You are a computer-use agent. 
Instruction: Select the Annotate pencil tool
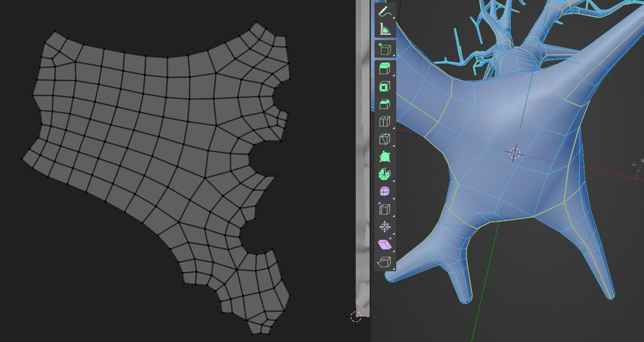tap(385, 11)
